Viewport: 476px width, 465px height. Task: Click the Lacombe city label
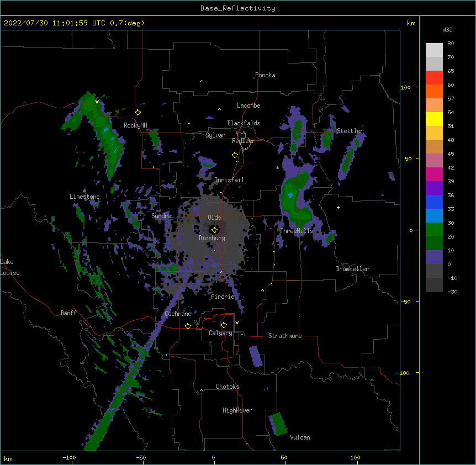pos(248,105)
